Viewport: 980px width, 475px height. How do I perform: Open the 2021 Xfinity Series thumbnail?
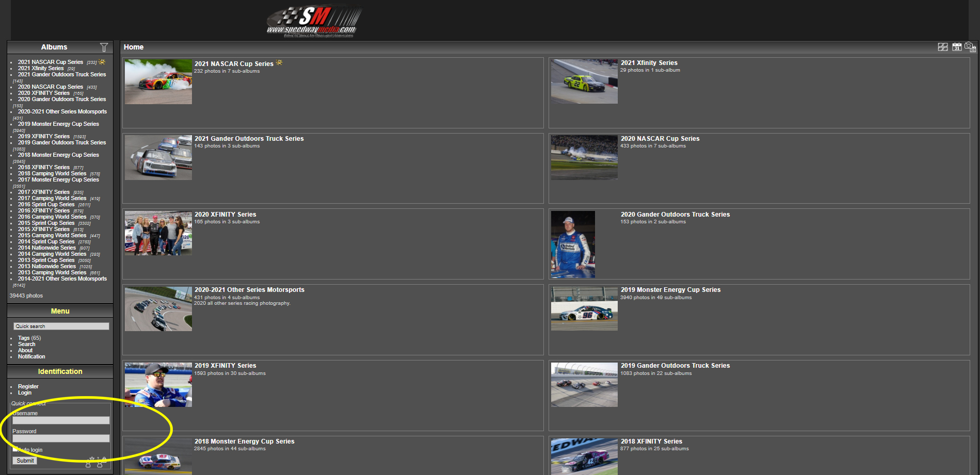(x=584, y=81)
